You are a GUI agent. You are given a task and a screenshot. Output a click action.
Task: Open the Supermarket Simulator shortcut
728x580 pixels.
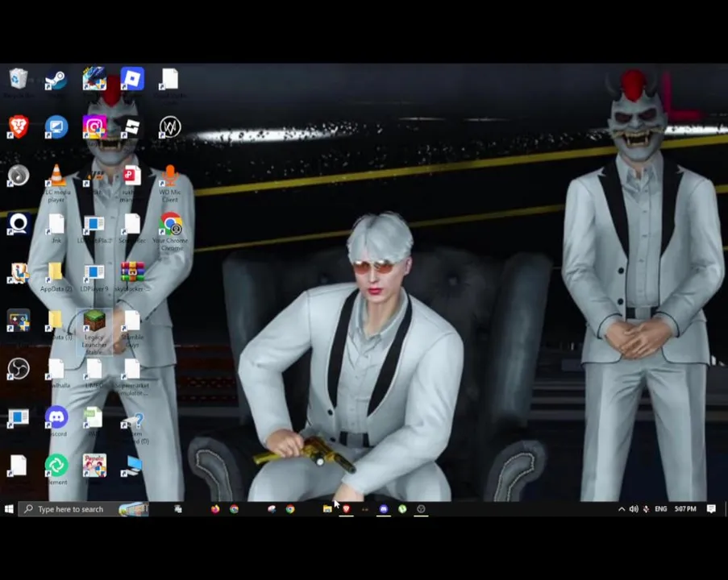[x=132, y=377]
